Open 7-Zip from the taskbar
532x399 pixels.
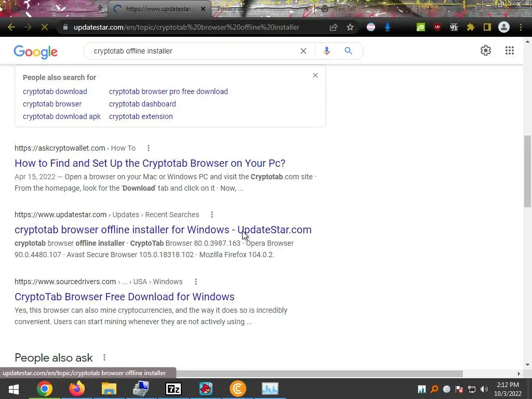tap(174, 389)
